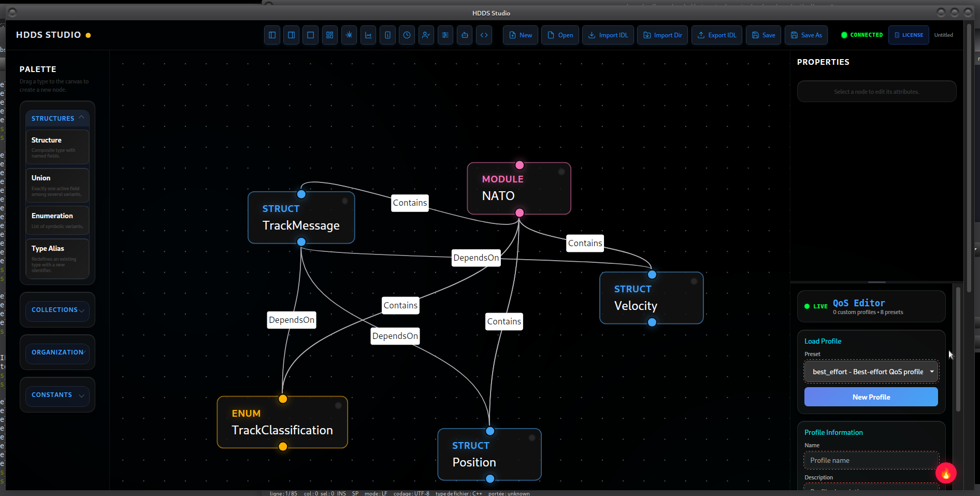Click the Profile name input field

871,460
